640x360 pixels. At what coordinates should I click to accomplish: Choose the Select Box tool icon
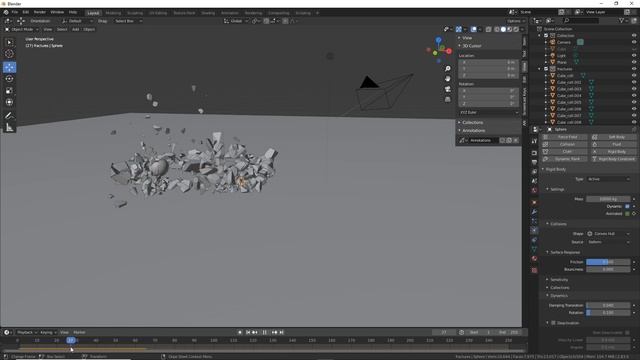[9, 42]
